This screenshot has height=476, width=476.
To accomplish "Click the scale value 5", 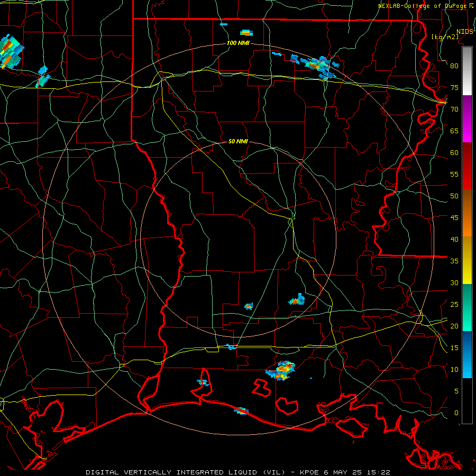I will tap(456, 391).
